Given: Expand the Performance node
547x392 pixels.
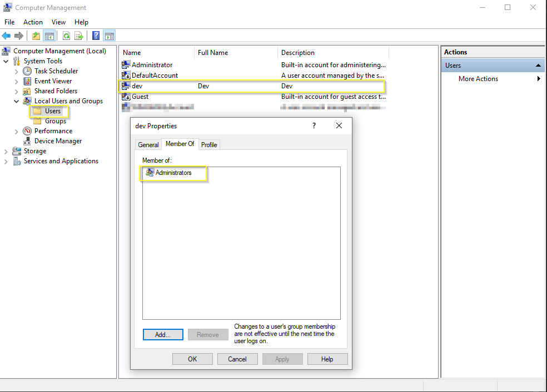Looking at the screenshot, I should [16, 132].
